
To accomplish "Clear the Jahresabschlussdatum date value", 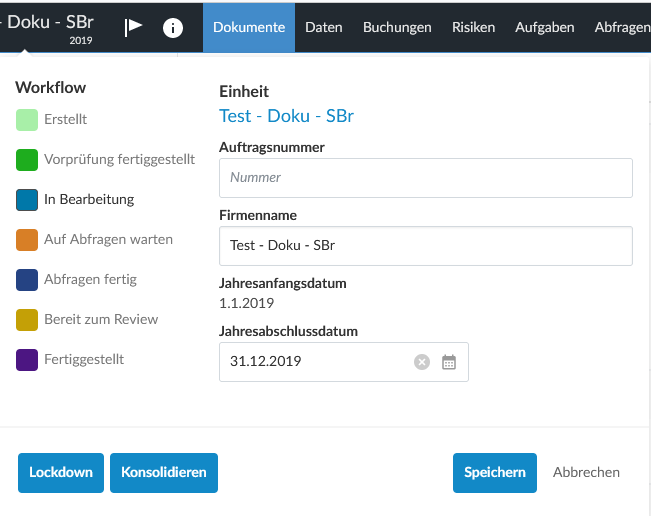I will 422,362.
